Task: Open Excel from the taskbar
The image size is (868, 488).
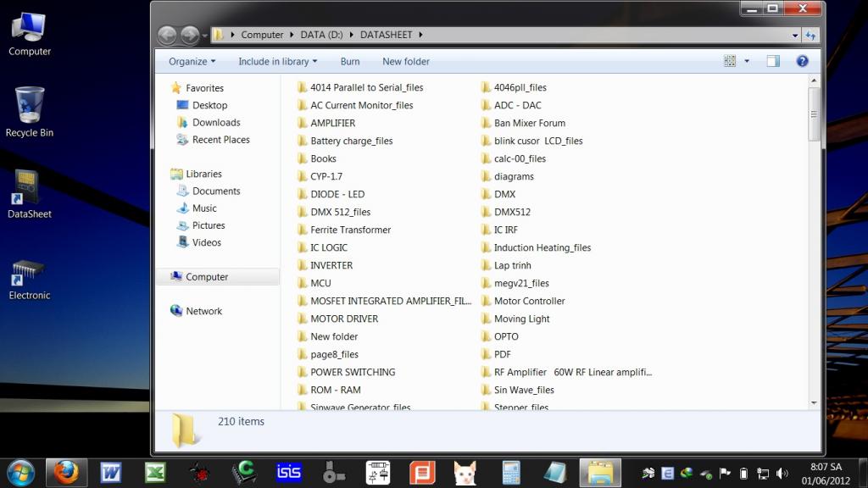Action: pyautogui.click(x=155, y=473)
